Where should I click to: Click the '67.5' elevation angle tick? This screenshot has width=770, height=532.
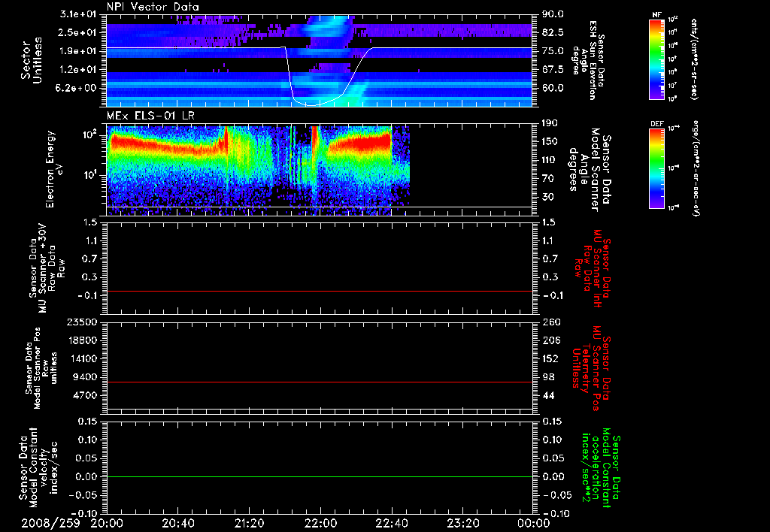tap(553, 69)
